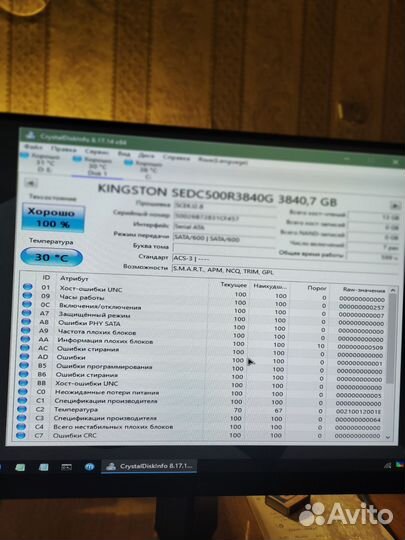Click the firmware (Прошивка) value field
Viewport: 405px width, 540px height.
click(225, 206)
